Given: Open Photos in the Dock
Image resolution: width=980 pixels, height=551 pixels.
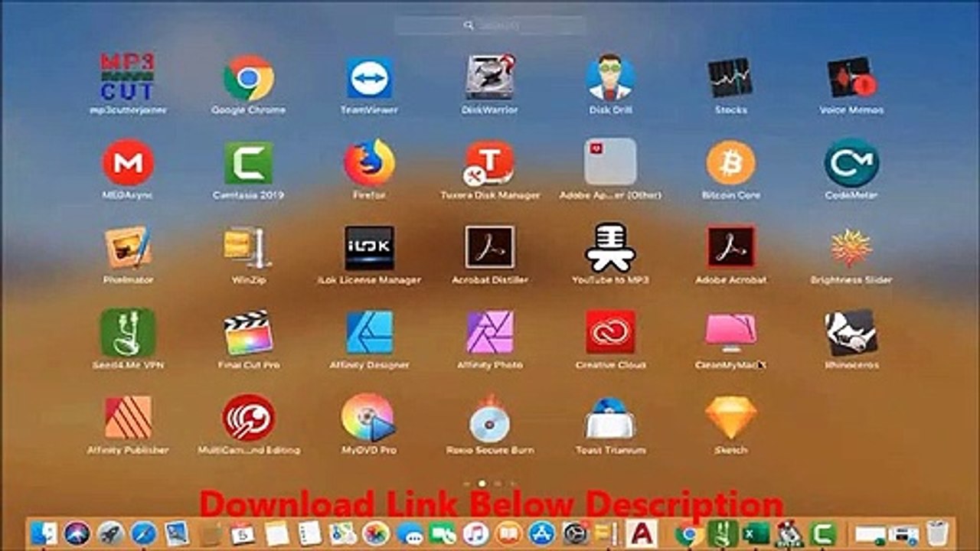Looking at the screenshot, I should tap(376, 533).
